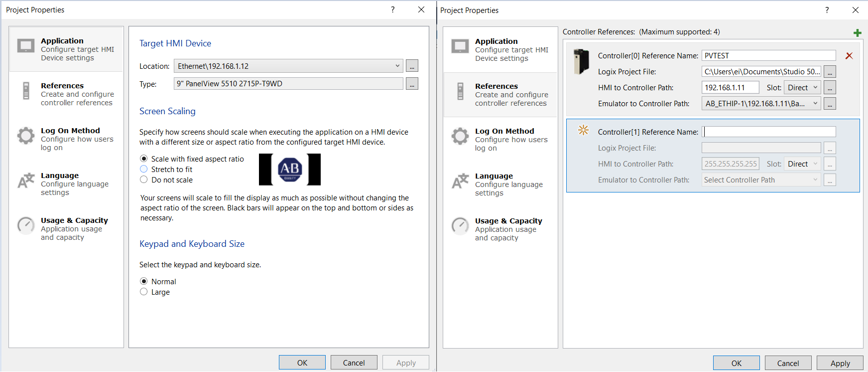Screen dimensions: 868x372
Task: Click the Controller[0] Logix Project File field
Action: pos(761,71)
